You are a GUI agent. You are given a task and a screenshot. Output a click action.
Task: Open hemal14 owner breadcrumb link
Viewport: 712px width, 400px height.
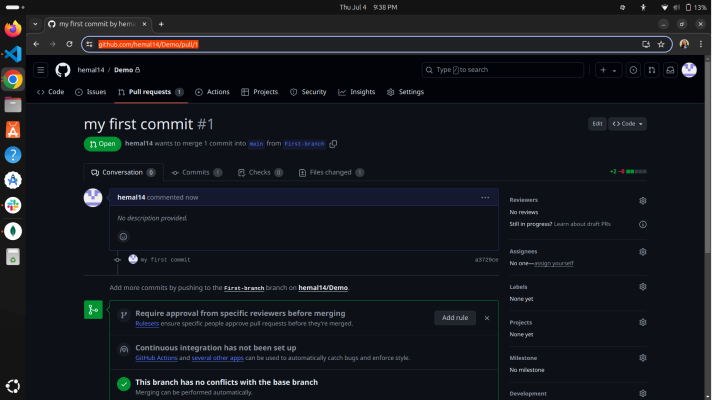tap(91, 70)
